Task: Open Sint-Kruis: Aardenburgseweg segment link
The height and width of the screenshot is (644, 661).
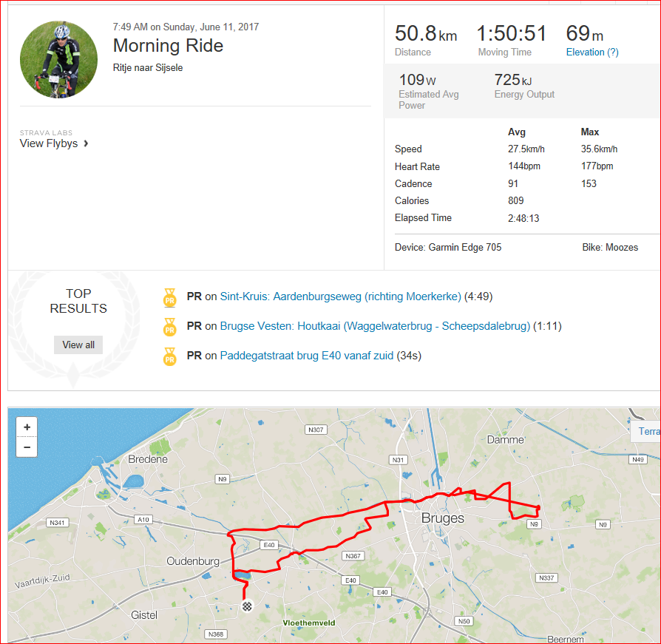Action: [340, 296]
